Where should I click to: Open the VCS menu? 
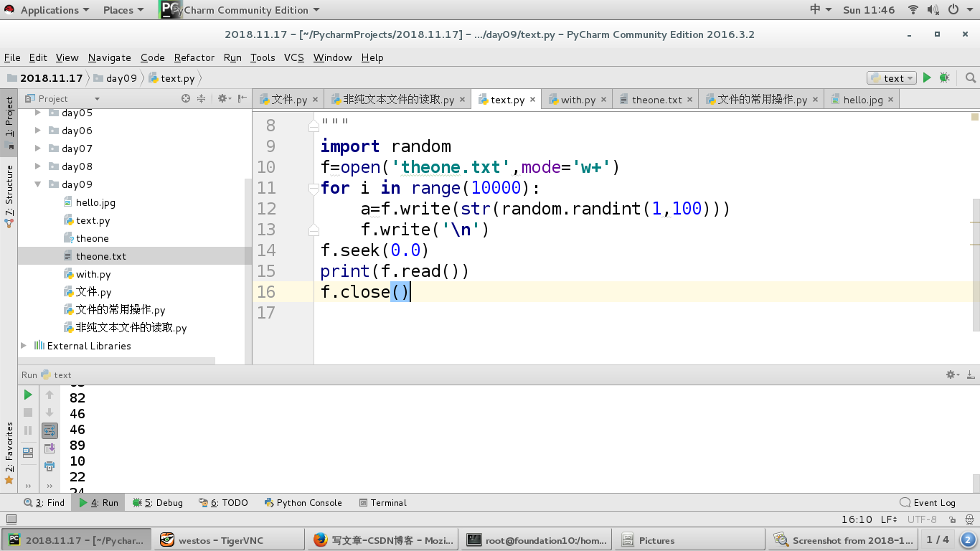(x=293, y=57)
